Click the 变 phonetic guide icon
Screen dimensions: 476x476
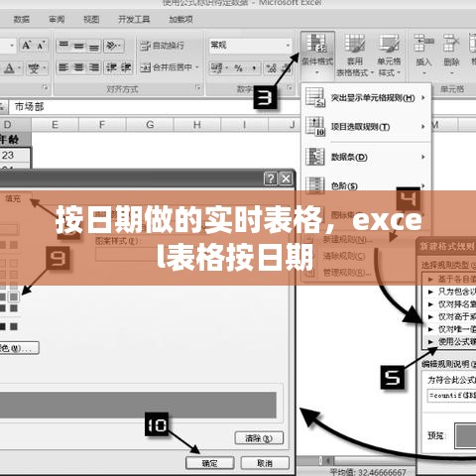(x=33, y=68)
